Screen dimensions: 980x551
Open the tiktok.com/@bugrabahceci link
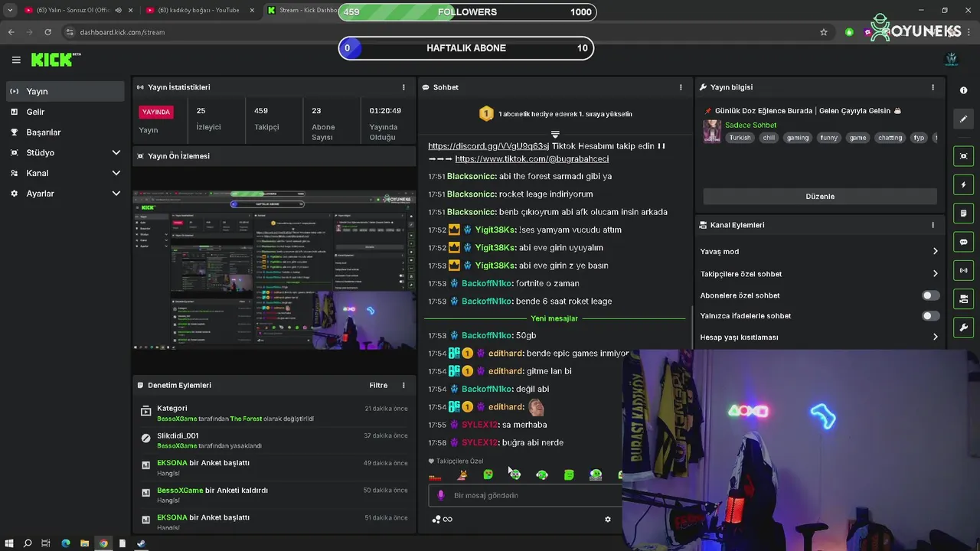pyautogui.click(x=532, y=159)
